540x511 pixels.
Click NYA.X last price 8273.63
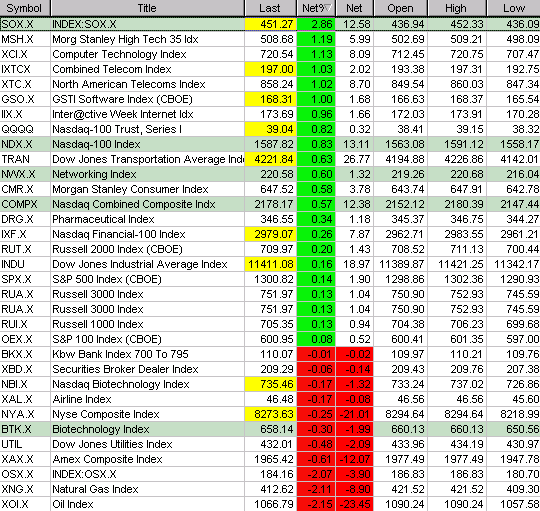click(270, 414)
